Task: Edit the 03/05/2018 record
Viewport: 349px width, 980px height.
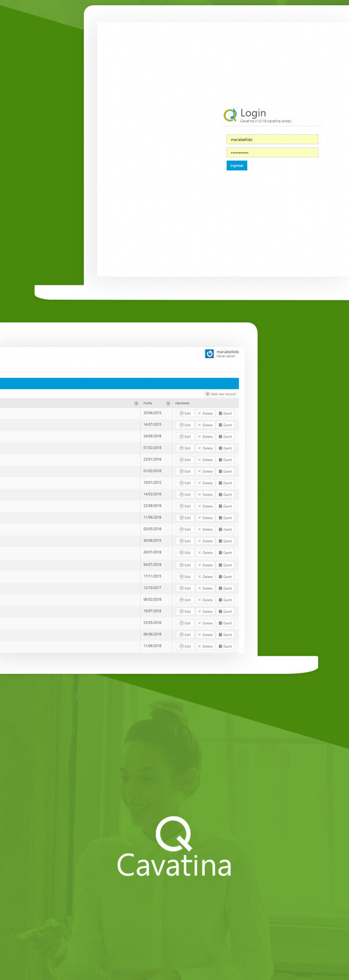Action: pos(185,530)
